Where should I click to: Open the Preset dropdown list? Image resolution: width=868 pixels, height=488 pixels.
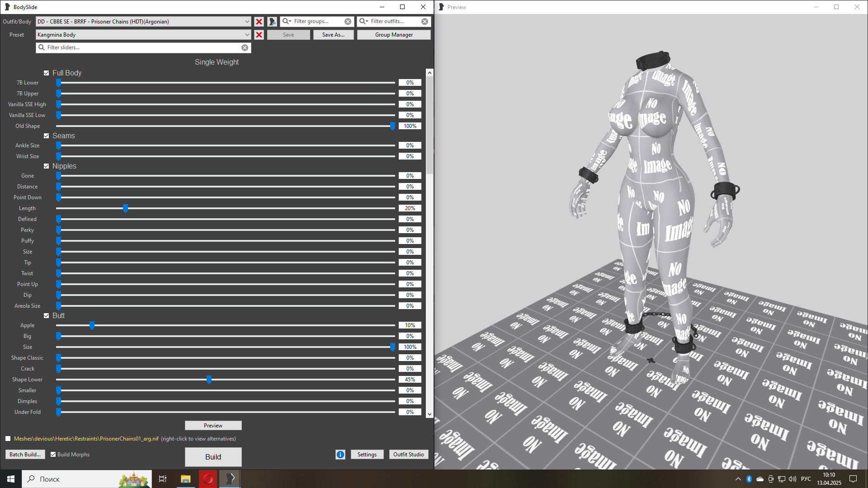point(247,35)
